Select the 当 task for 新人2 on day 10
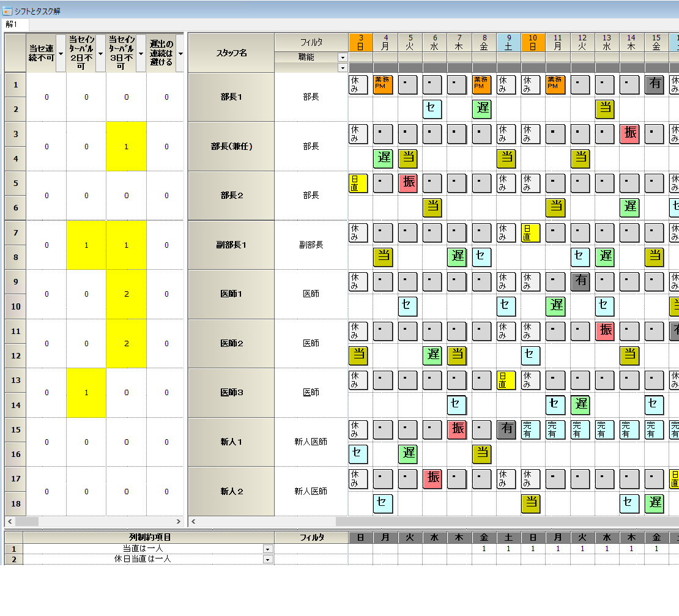 coord(531,503)
